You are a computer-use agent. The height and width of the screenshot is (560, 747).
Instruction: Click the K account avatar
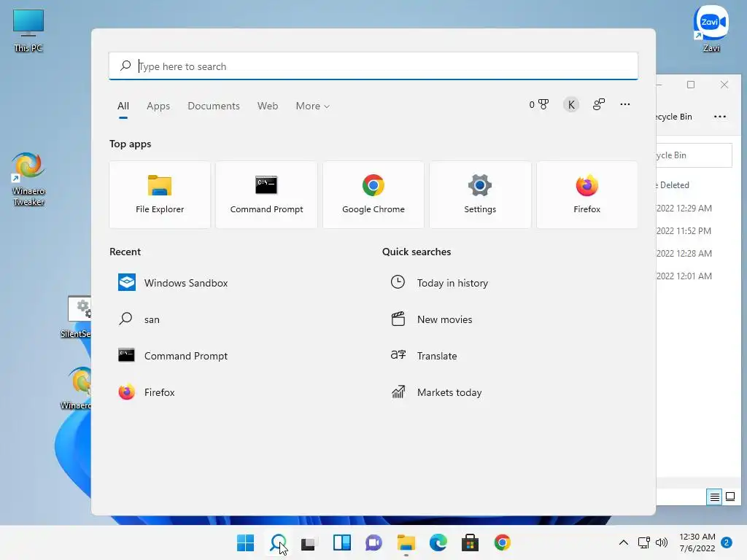[571, 105]
